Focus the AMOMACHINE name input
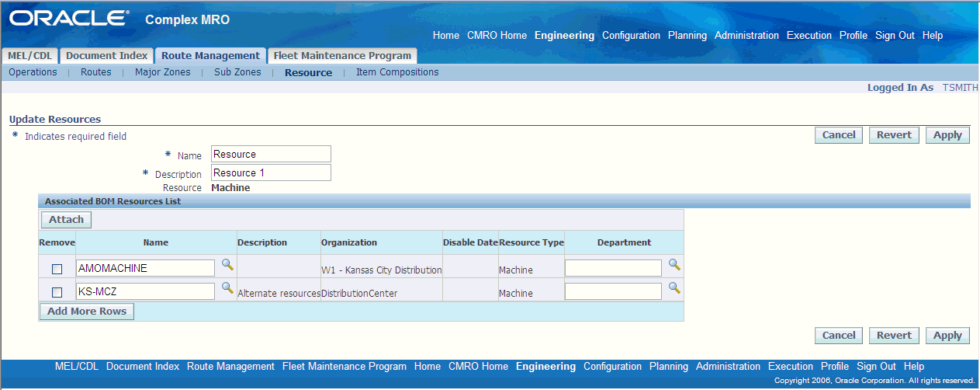This screenshot has height=390, width=980. point(145,268)
